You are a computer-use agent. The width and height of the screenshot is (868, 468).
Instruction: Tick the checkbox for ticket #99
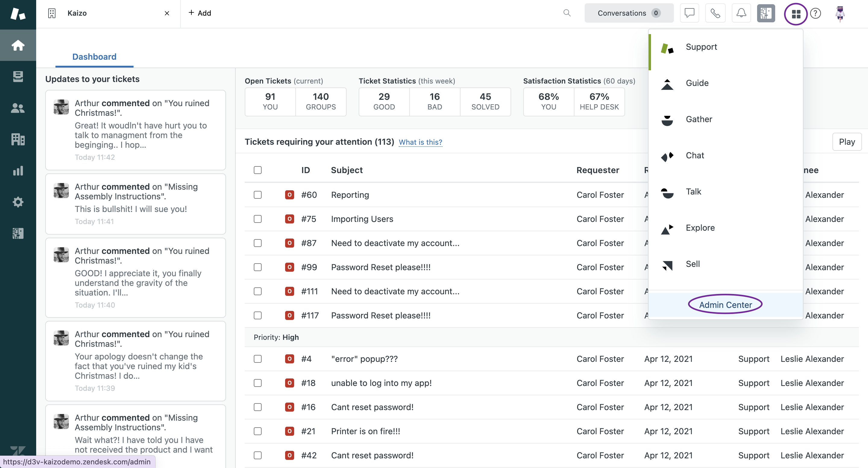pos(257,267)
